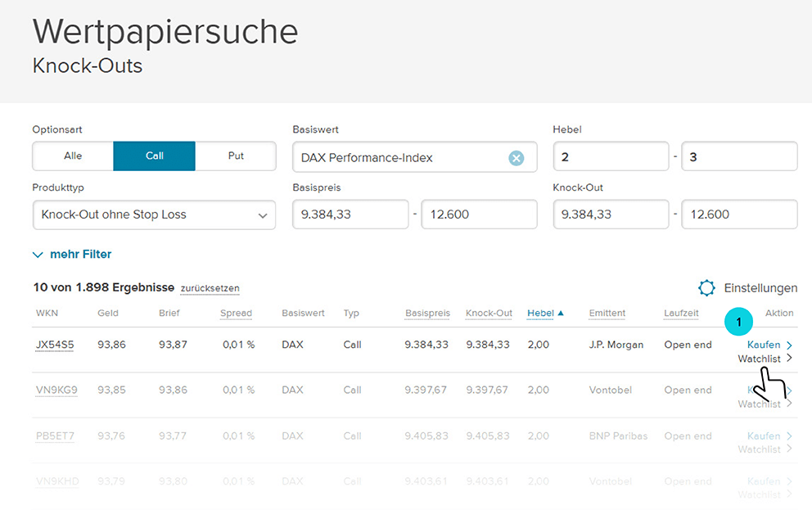Sort results by Spread column
812x510 pixels.
(x=236, y=313)
